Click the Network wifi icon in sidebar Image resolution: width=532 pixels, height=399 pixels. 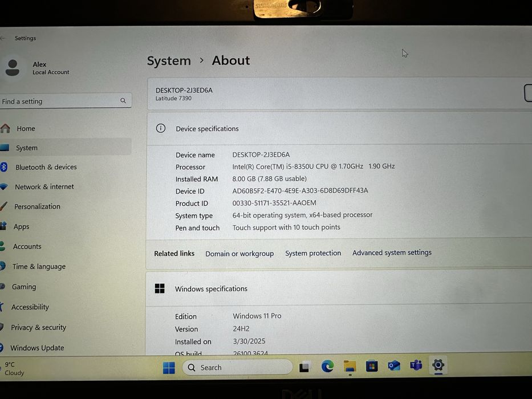click(x=4, y=186)
